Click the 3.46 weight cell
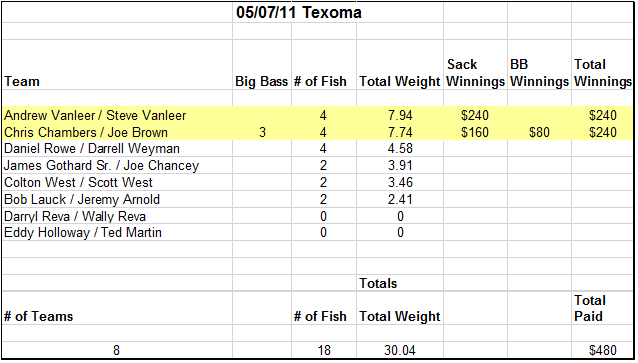The width and height of the screenshot is (638, 363). coord(400,182)
